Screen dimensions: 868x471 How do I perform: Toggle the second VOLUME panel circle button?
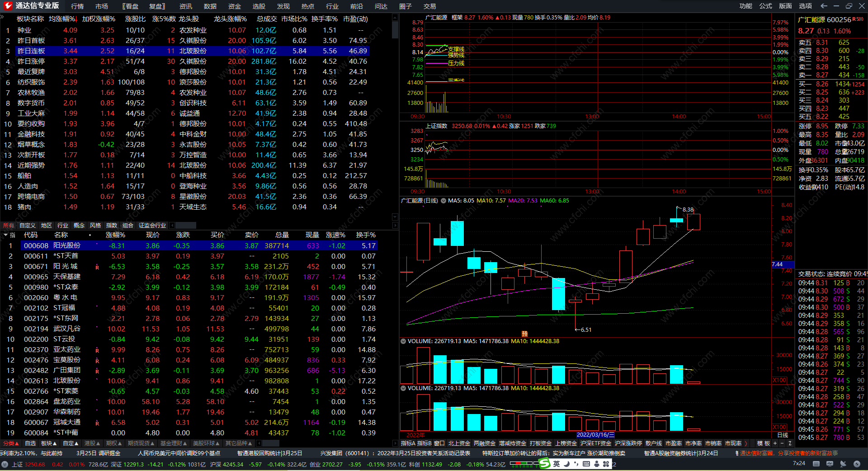coord(403,388)
